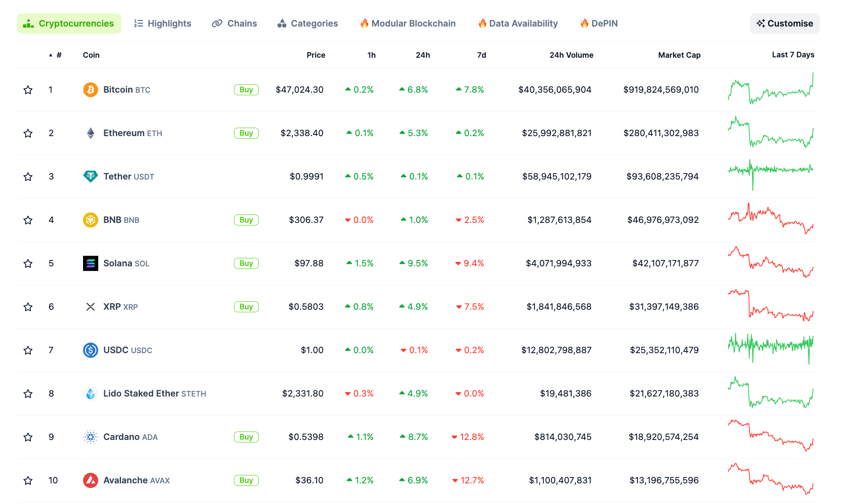Click the Solana logo

[x=90, y=263]
